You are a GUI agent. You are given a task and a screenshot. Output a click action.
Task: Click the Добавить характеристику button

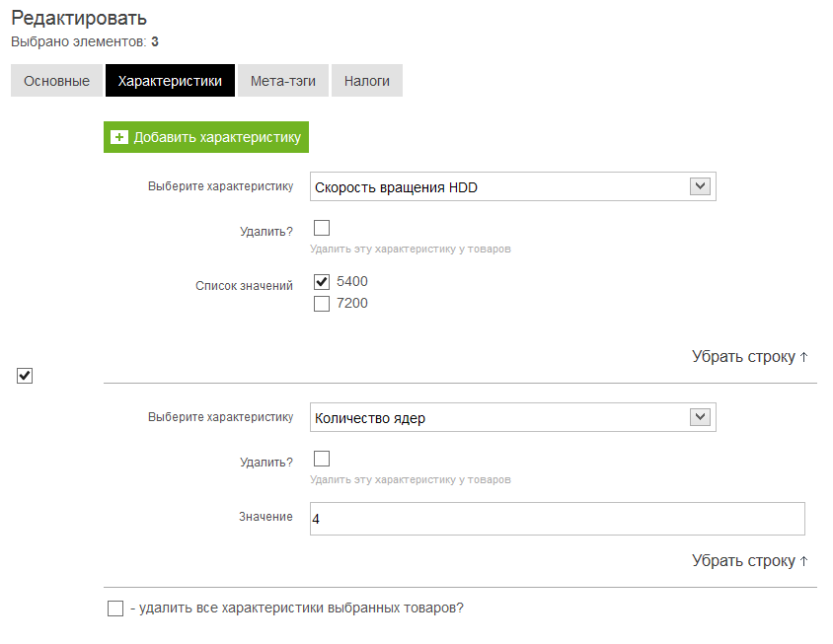tap(206, 137)
